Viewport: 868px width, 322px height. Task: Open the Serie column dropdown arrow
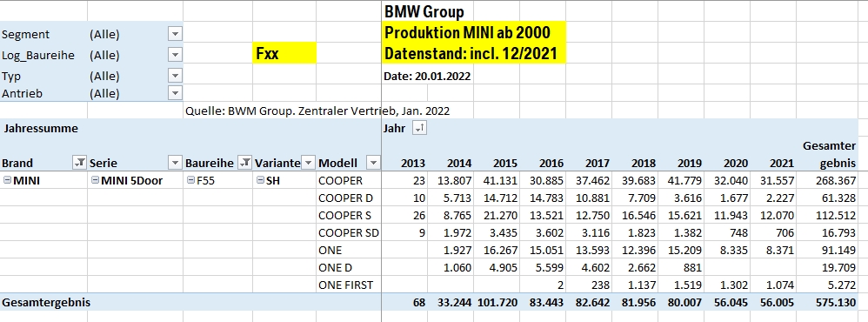(176, 163)
